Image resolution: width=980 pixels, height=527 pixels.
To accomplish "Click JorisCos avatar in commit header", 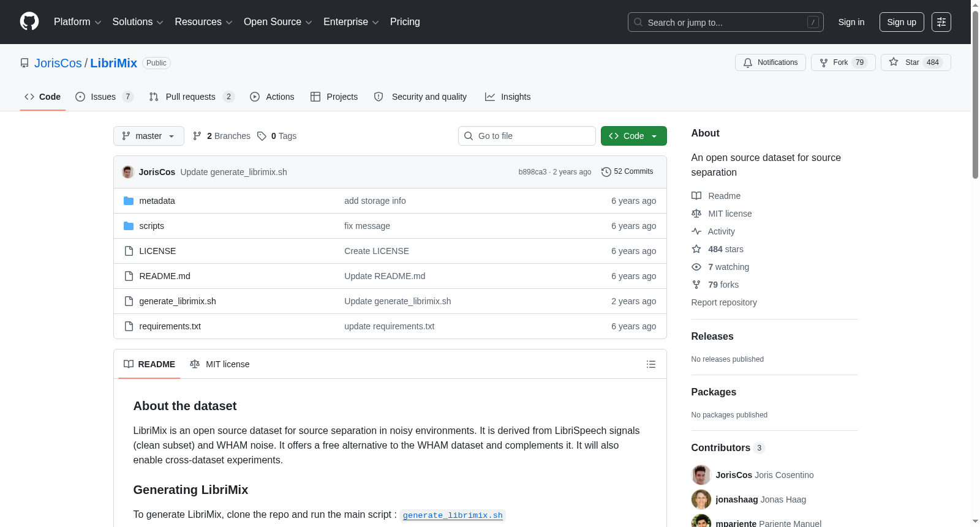I will coord(128,172).
